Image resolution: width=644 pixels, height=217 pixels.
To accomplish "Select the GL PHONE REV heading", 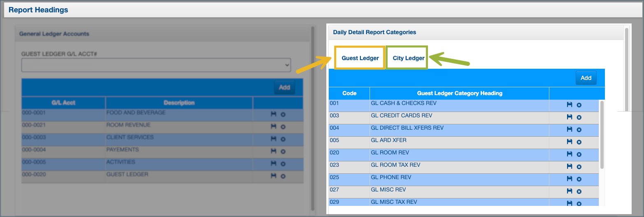I will [459, 180].
